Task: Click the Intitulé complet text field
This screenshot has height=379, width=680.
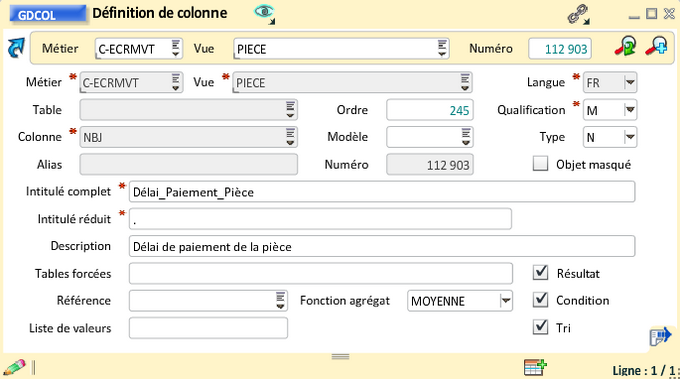Action: pos(382,192)
